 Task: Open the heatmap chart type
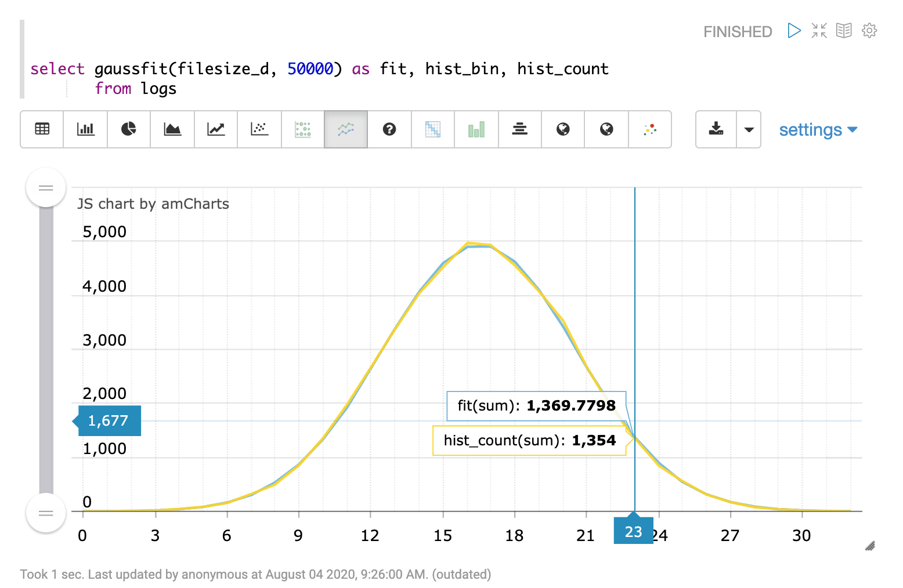(x=432, y=129)
